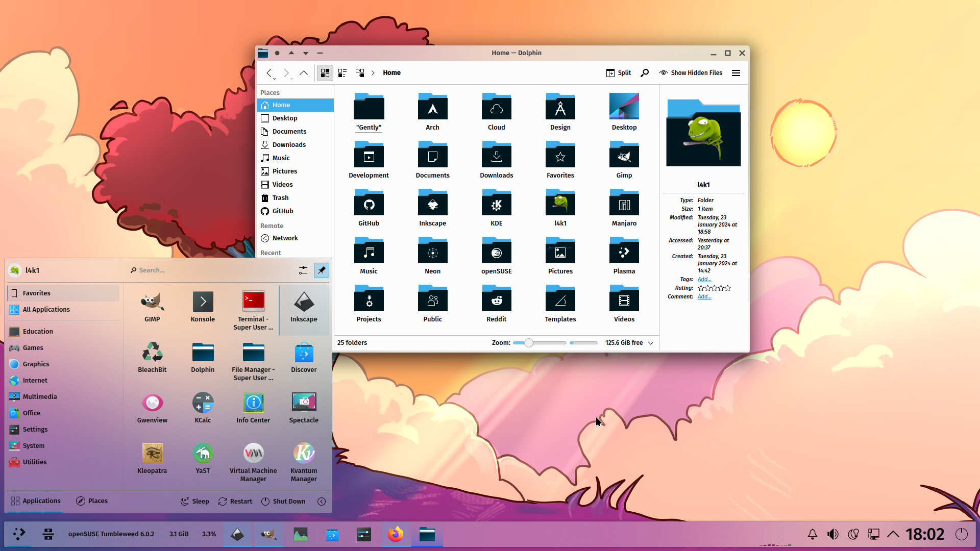Open the Reddit folder
The width and height of the screenshot is (980, 551).
(496, 304)
